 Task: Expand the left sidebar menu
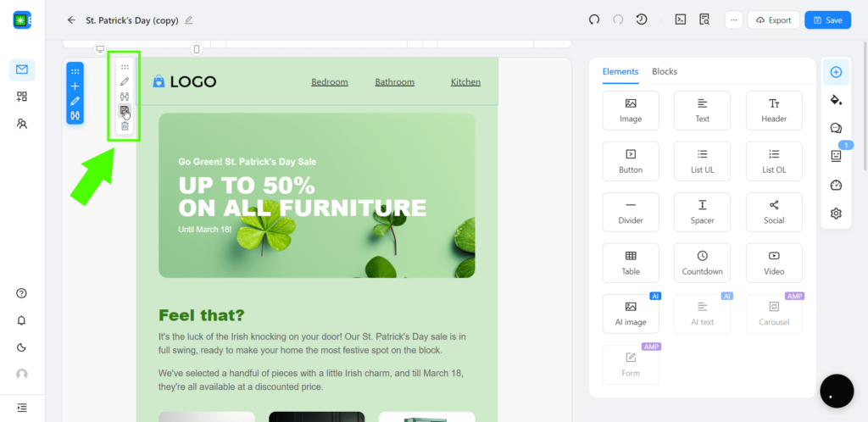point(22,408)
